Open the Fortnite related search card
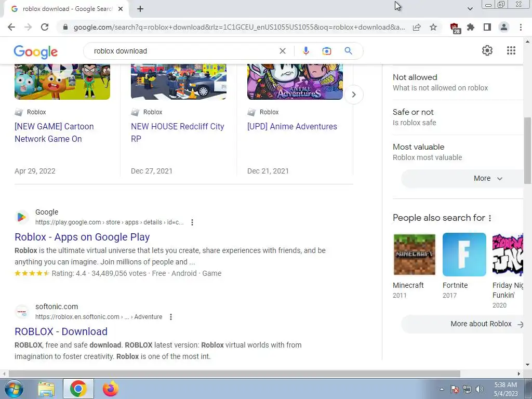Viewport: 532px width, 399px height. click(464, 266)
